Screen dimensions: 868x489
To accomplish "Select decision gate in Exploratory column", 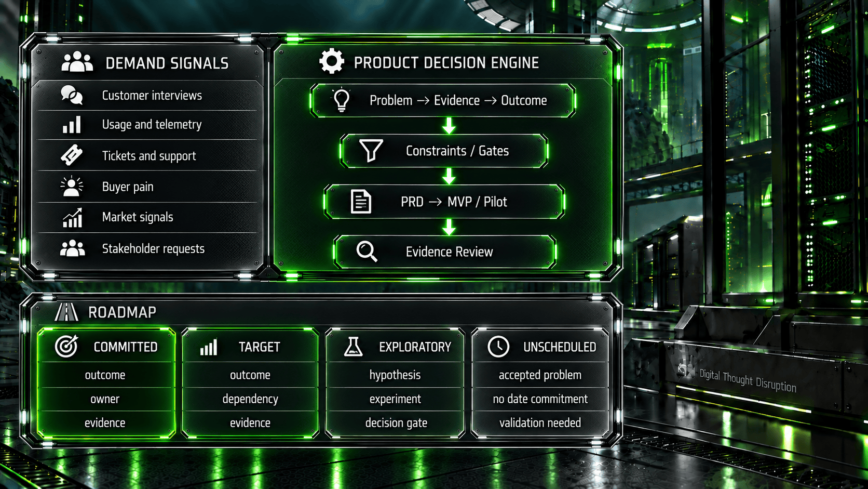I will click(396, 423).
